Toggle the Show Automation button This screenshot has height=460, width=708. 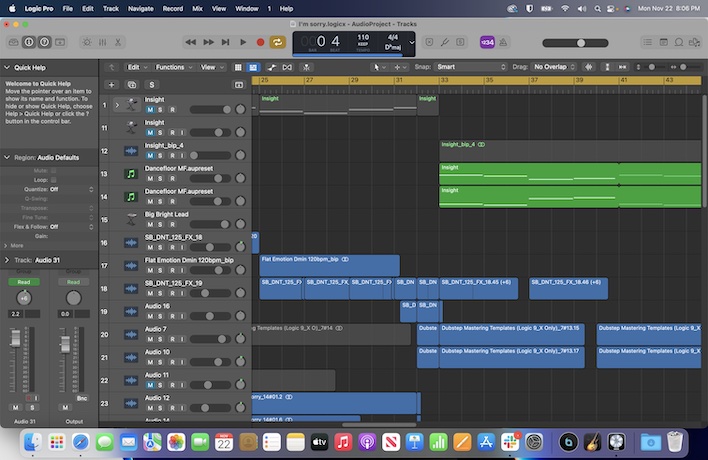pos(271,67)
